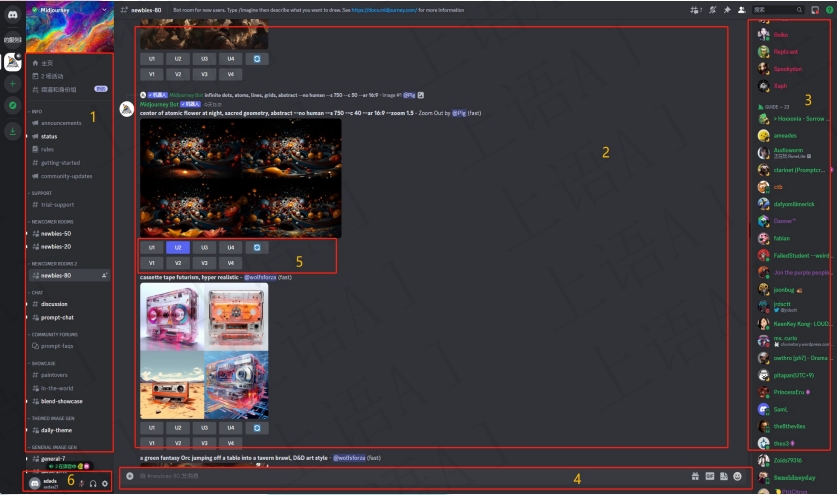This screenshot has width=837, height=495.
Task: Collapse the INFO channel category
Action: [37, 111]
